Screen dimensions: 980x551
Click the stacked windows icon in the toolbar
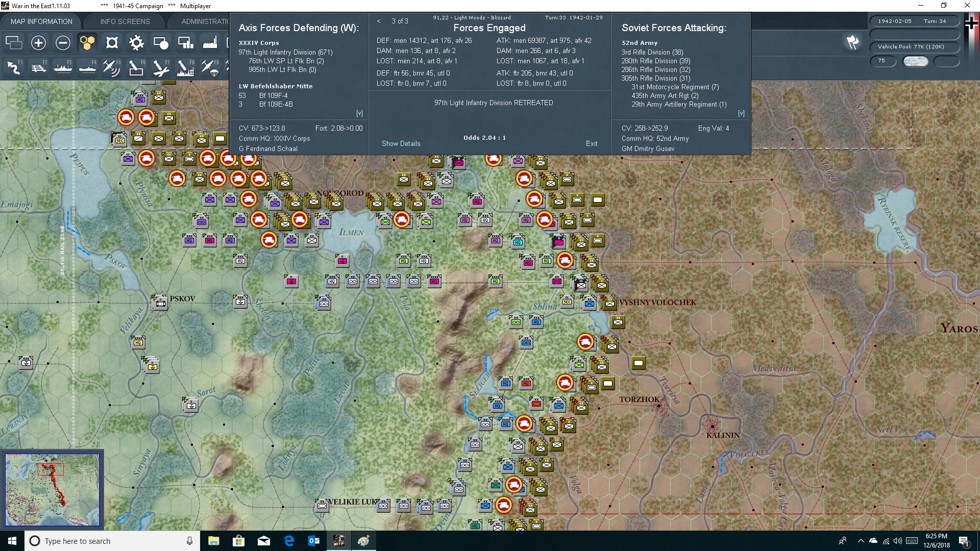tap(14, 42)
